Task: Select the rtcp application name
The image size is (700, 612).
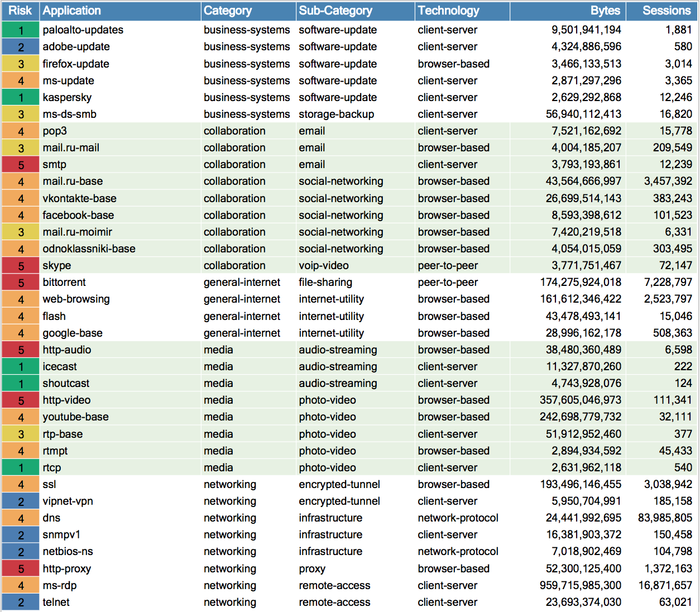Action: point(52,467)
